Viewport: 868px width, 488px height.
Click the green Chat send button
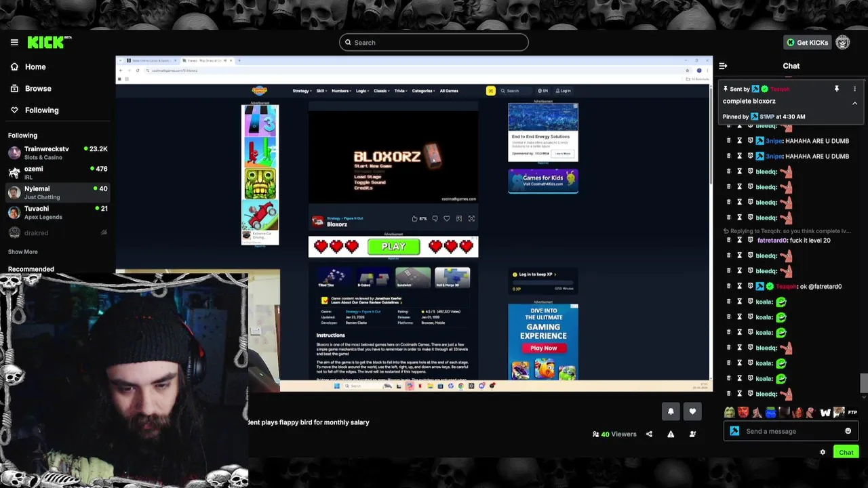tap(846, 452)
